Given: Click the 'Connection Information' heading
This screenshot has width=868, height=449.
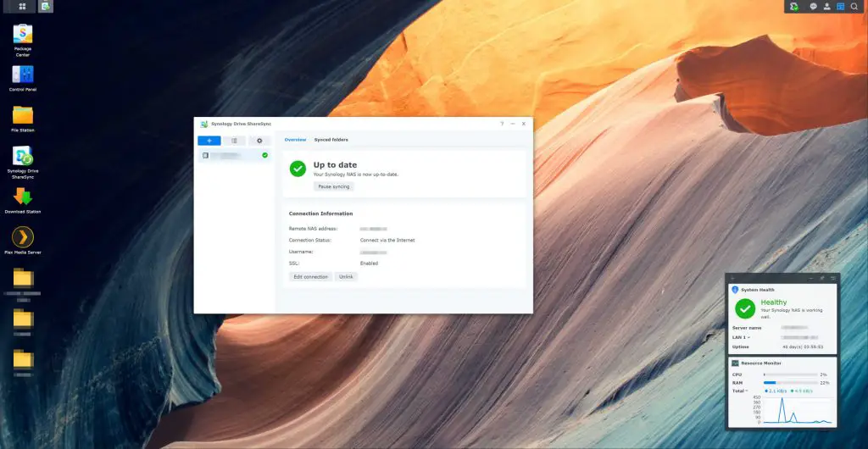Looking at the screenshot, I should tap(320, 213).
